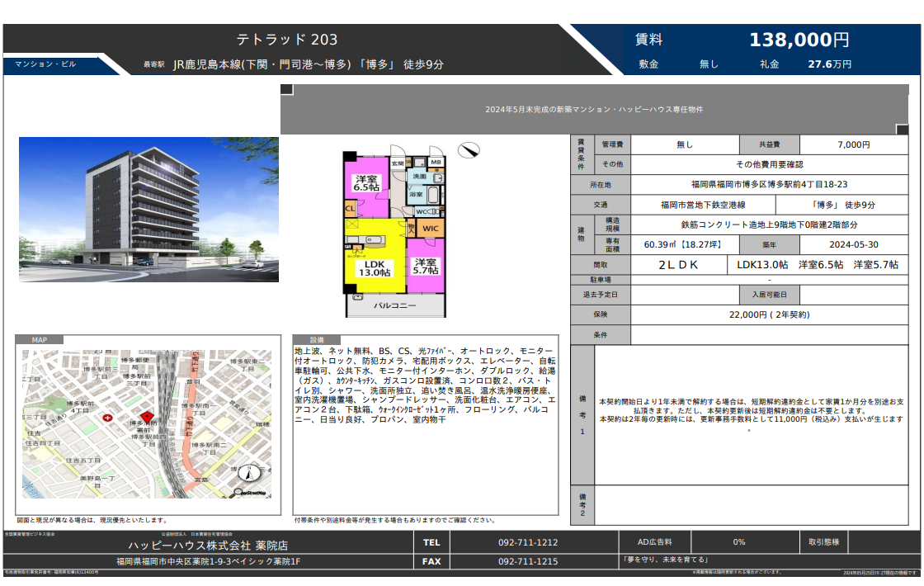Click the red hospital cross marker on the map
924x586 pixels.
click(107, 418)
